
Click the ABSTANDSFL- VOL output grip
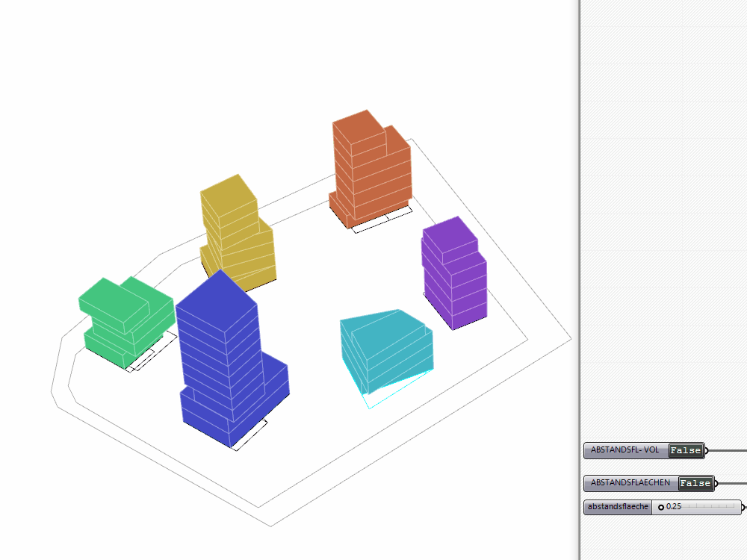coord(707,450)
